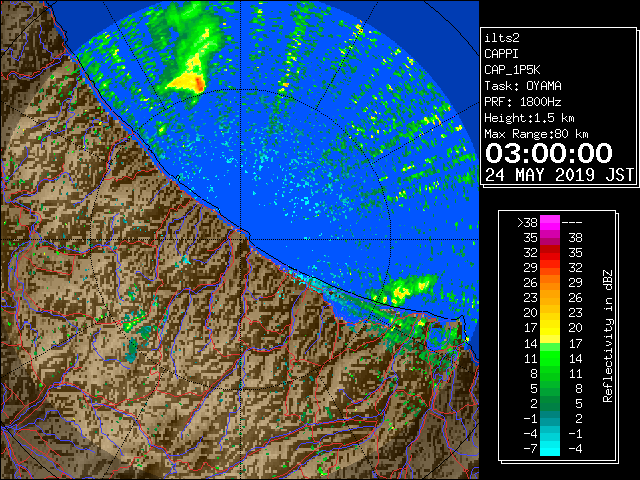This screenshot has width=640, height=480.
Task: Click the red core of the northwest echo
Action: coord(200,84)
